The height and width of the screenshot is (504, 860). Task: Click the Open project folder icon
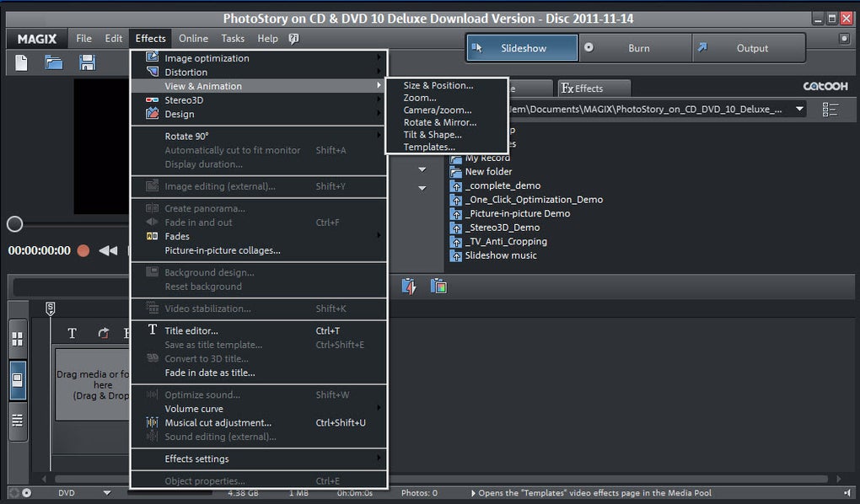[x=53, y=62]
